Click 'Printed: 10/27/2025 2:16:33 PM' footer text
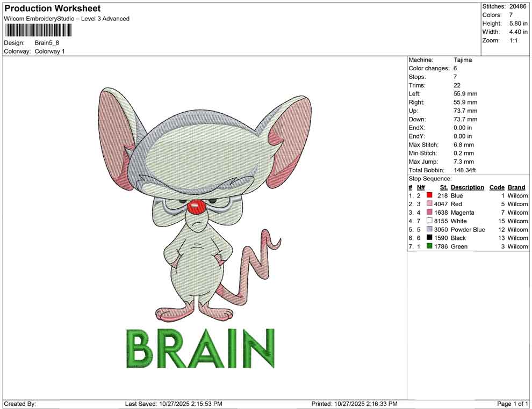This screenshot has width=532, height=409. (354, 404)
